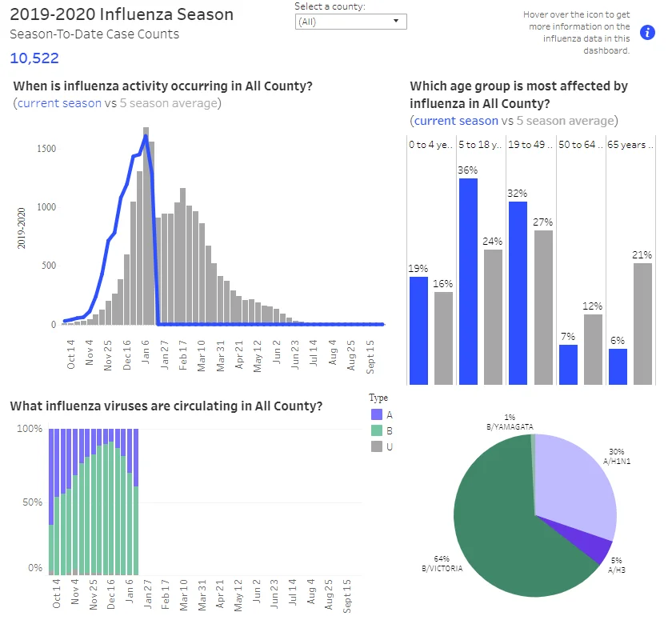The width and height of the screenshot is (672, 624).
Task: Open the Select a county dropdown
Action: tap(350, 22)
